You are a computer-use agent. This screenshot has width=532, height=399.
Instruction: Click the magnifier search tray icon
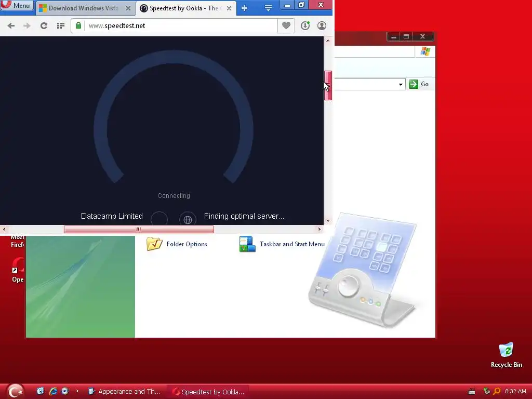coord(497,391)
